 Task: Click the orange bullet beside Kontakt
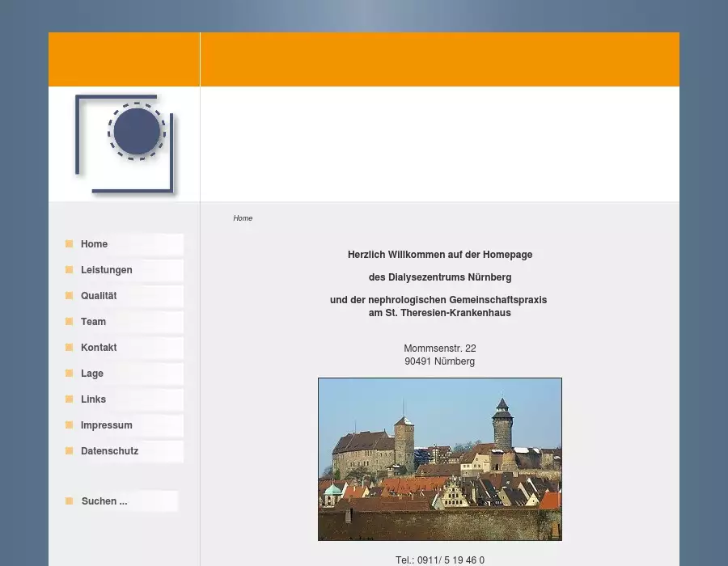[70, 348]
